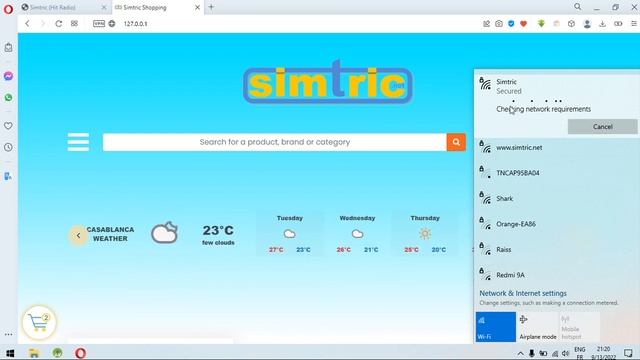Screen dimensions: 640x360
Task: Select the Raiss Wi-Fi network
Action: [557, 249]
